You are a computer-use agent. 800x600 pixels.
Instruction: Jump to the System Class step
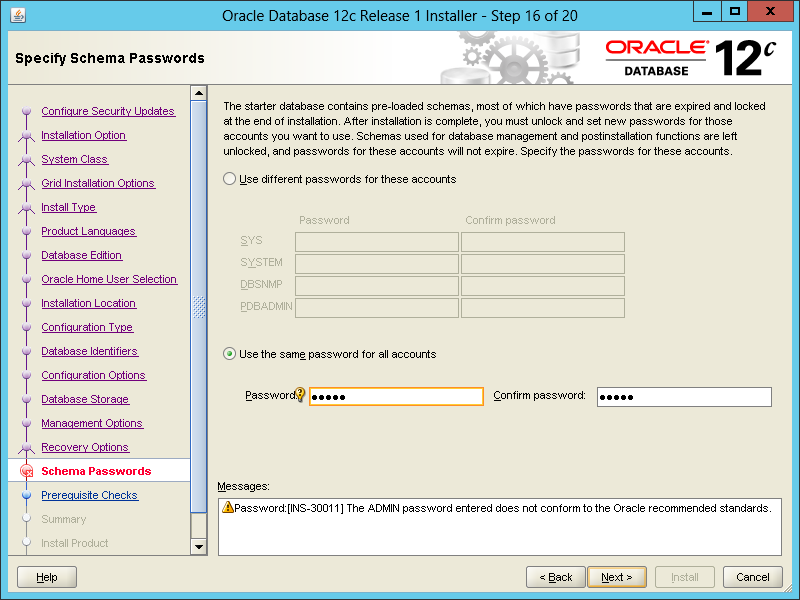coord(74,159)
